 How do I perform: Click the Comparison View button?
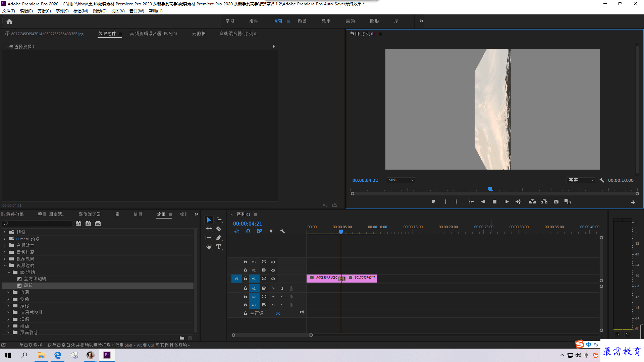pyautogui.click(x=568, y=202)
